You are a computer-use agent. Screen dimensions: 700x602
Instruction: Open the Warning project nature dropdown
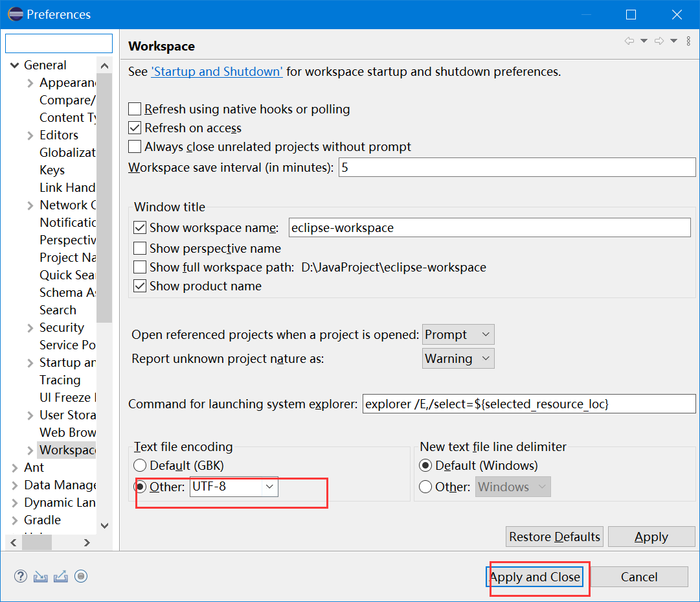tap(458, 358)
